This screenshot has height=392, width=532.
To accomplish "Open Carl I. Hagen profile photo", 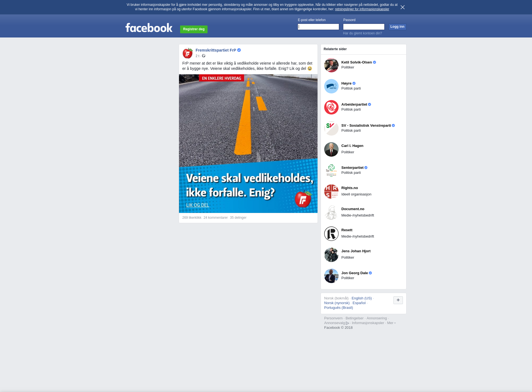I will point(331,149).
